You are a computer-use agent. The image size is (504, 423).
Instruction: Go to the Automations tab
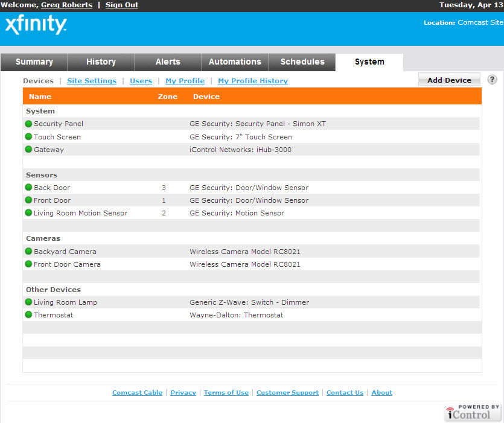coord(235,62)
